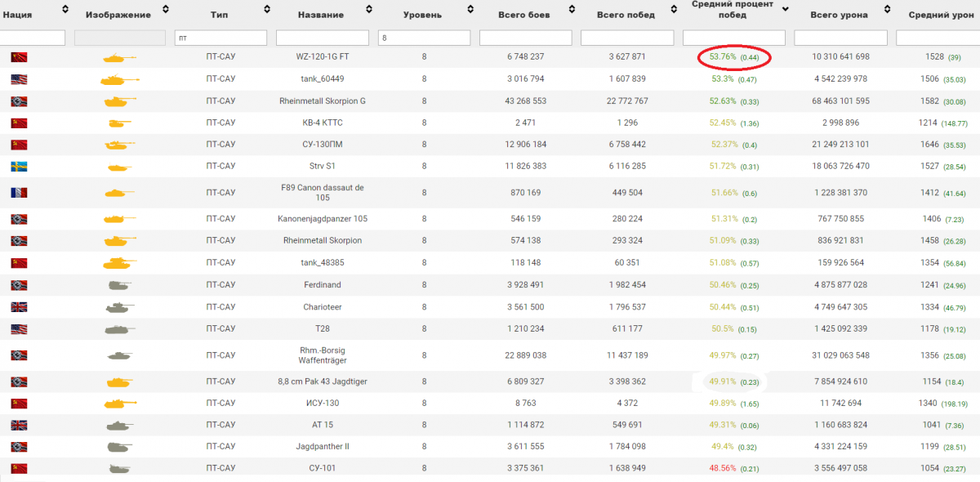Viewport: 980px width, 482px height.
Task: Click the ИСУ-130 tank image icon
Action: 119,403
